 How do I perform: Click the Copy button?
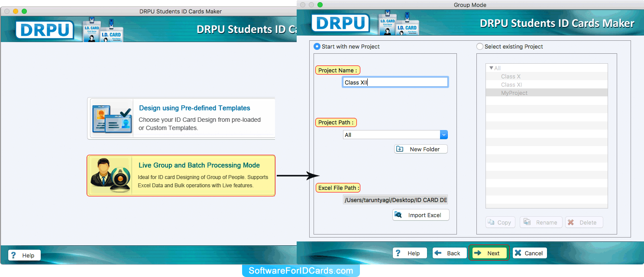(500, 222)
